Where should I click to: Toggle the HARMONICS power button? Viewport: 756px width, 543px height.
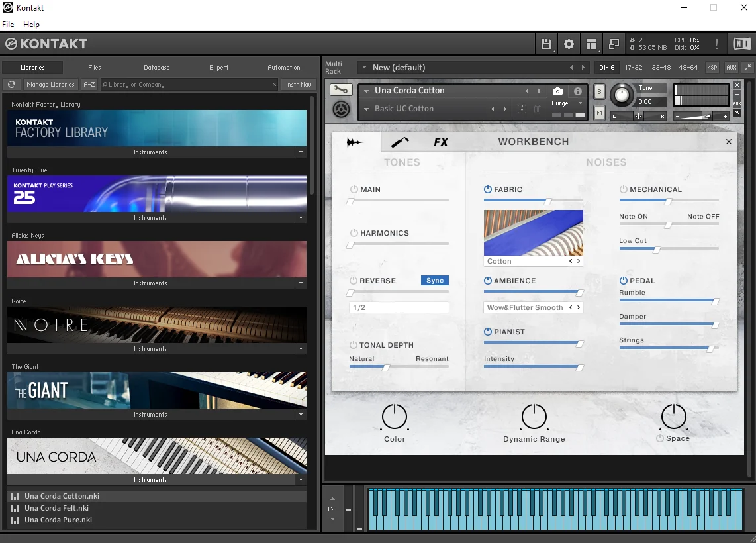click(x=354, y=233)
